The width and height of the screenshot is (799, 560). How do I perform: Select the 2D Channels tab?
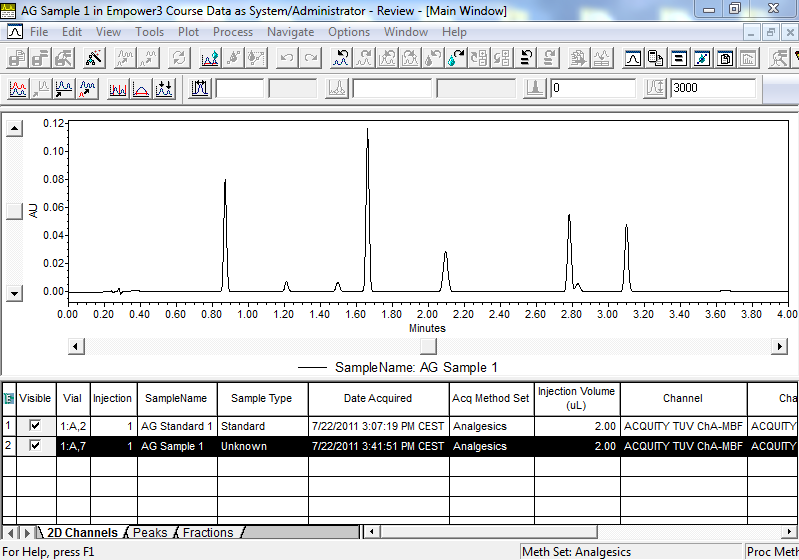click(x=82, y=532)
